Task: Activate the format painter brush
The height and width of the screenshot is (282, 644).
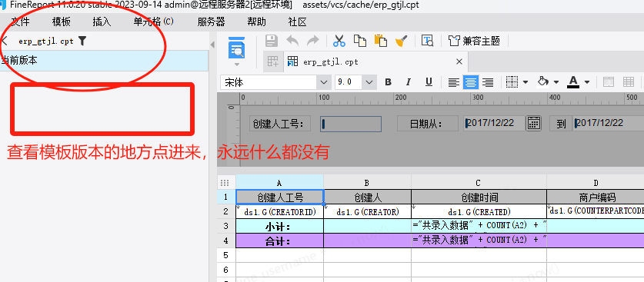Action: click(x=402, y=41)
